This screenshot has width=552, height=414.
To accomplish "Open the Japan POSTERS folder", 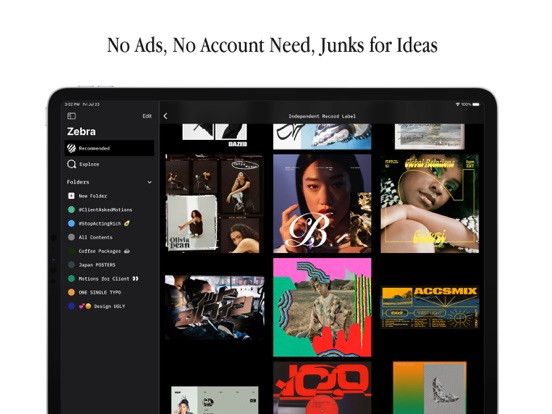I will point(109,265).
